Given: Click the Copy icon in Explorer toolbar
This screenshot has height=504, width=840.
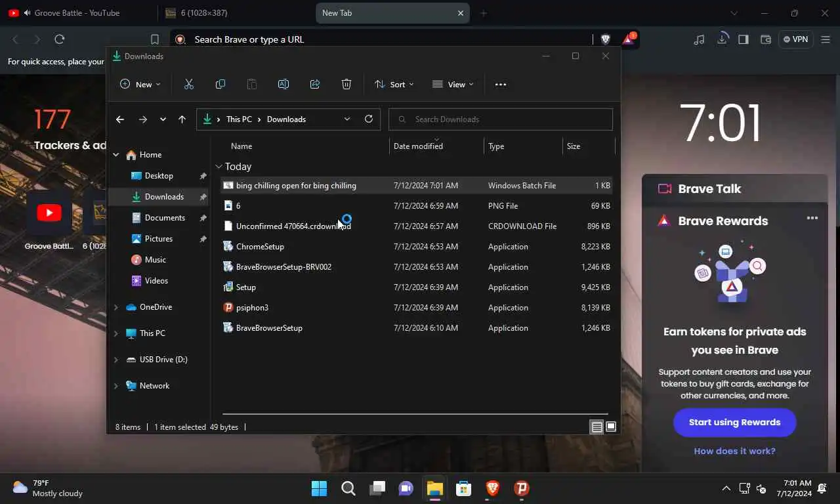Looking at the screenshot, I should 220,84.
